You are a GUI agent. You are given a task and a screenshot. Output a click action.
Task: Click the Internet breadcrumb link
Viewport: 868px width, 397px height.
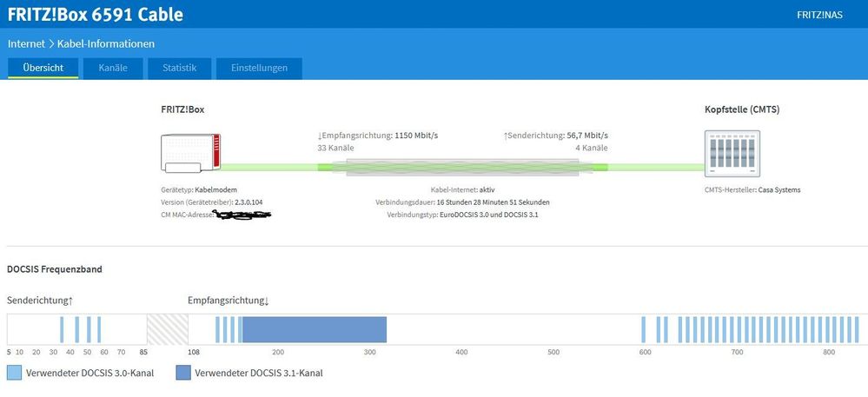pos(26,43)
